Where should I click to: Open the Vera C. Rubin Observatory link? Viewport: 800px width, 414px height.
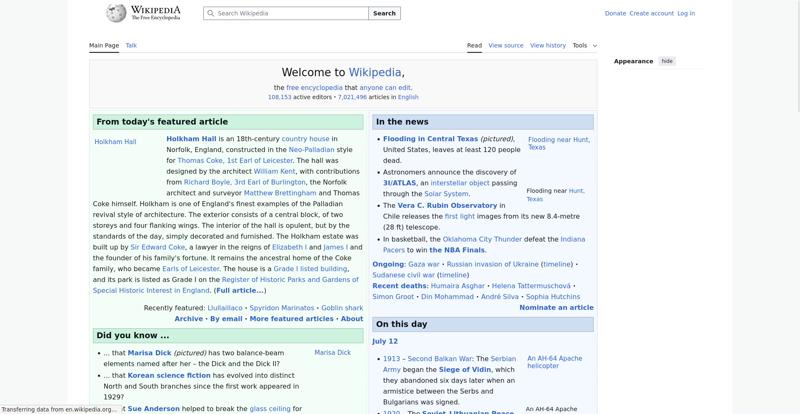447,205
